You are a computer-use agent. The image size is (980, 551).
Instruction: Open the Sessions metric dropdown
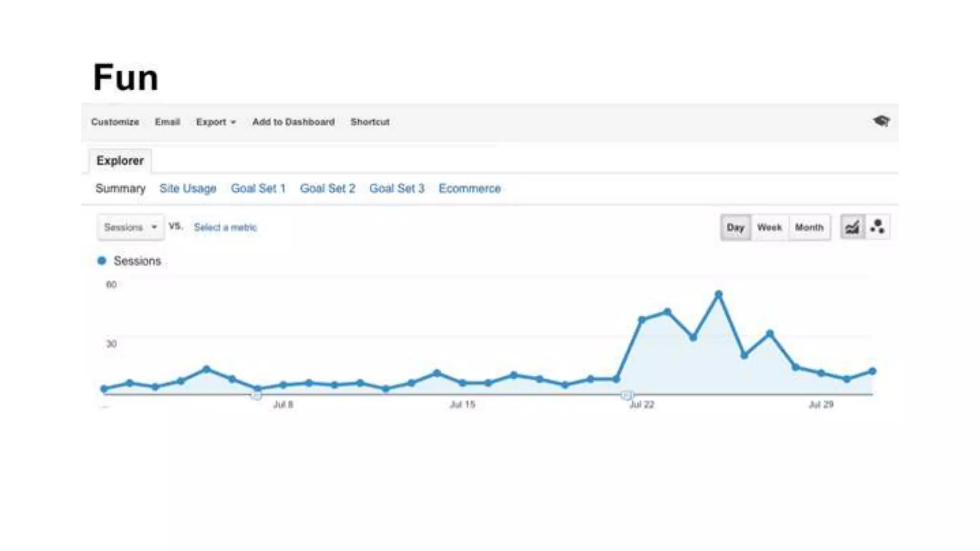(x=130, y=227)
